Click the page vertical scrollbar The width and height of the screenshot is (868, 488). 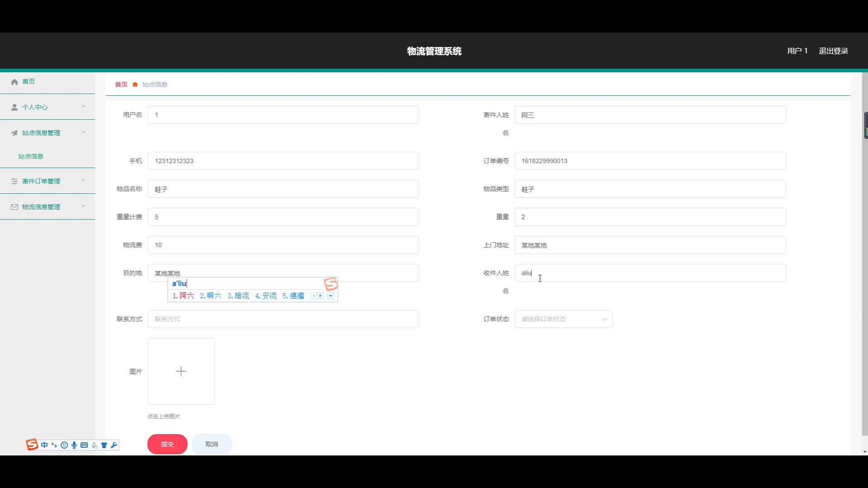[864, 271]
